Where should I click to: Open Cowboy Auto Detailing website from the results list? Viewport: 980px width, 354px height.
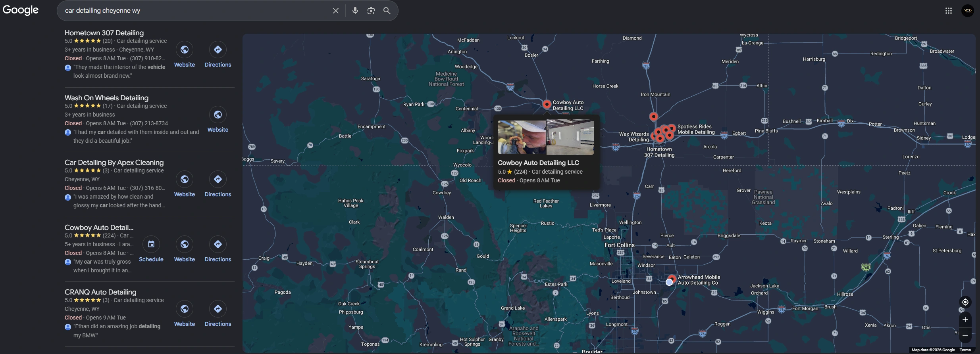tap(185, 249)
